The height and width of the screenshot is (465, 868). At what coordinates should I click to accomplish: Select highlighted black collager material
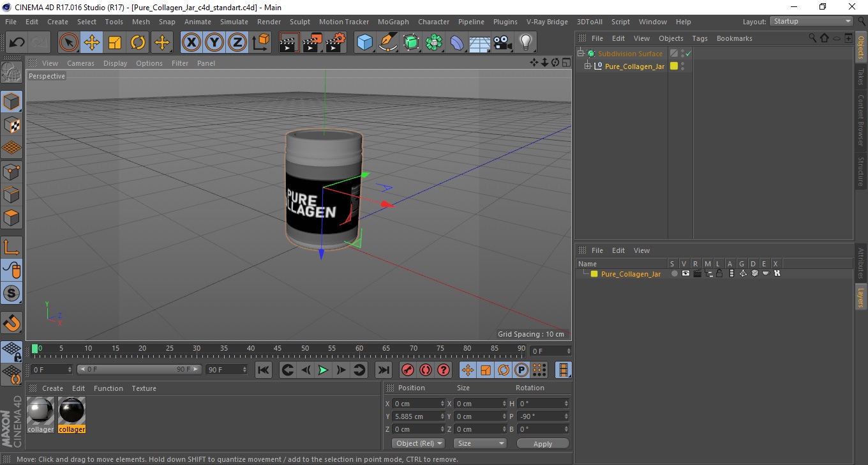(72, 411)
